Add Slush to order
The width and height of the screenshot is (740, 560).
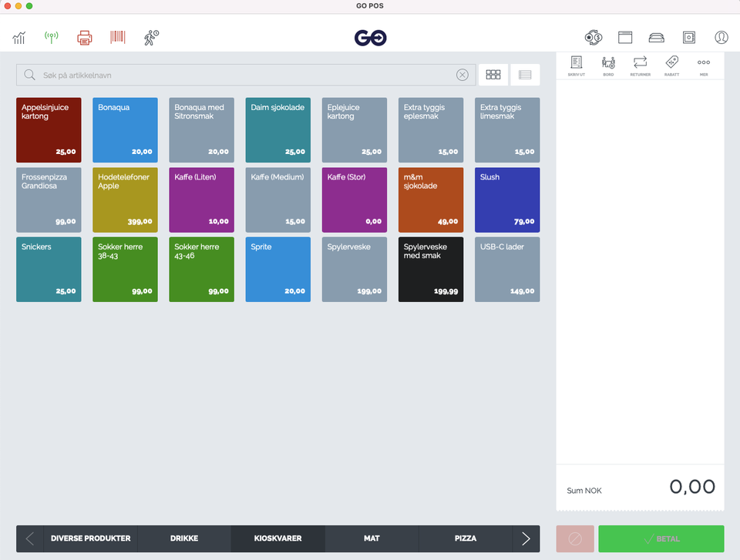point(507,200)
